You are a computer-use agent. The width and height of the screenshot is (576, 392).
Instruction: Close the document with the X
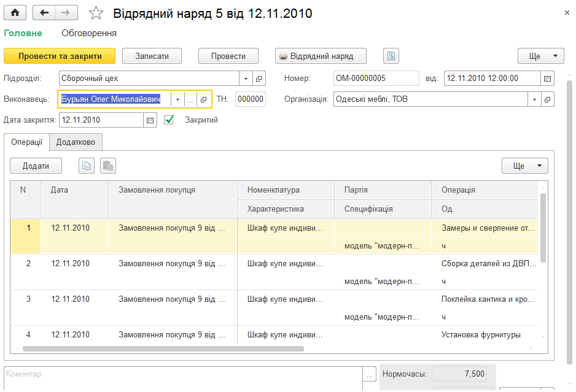pyautogui.click(x=567, y=13)
